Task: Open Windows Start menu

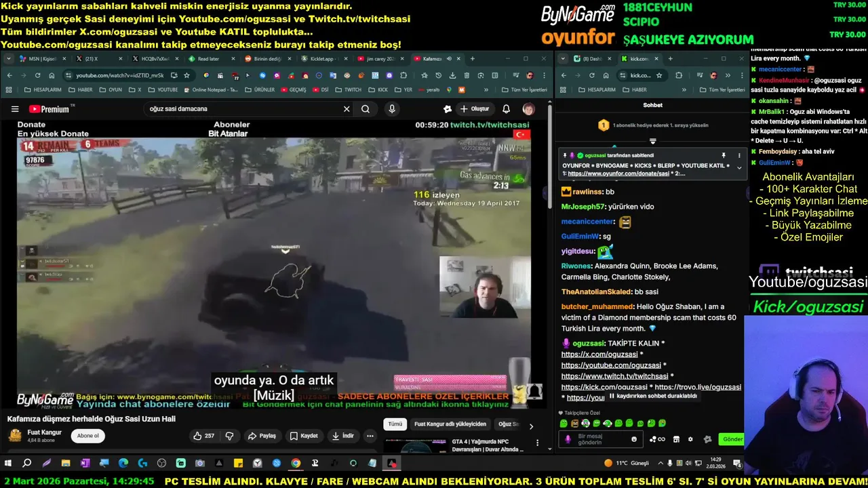Action: 8,464
